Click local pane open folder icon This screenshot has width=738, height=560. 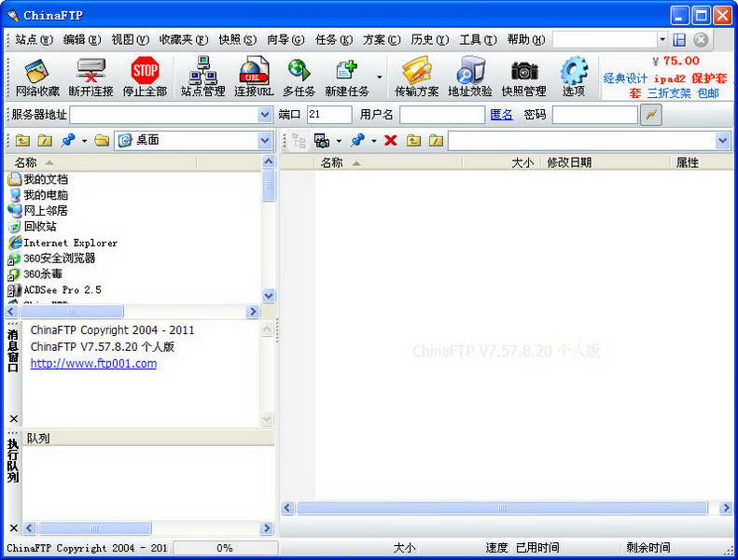pyautogui.click(x=102, y=140)
